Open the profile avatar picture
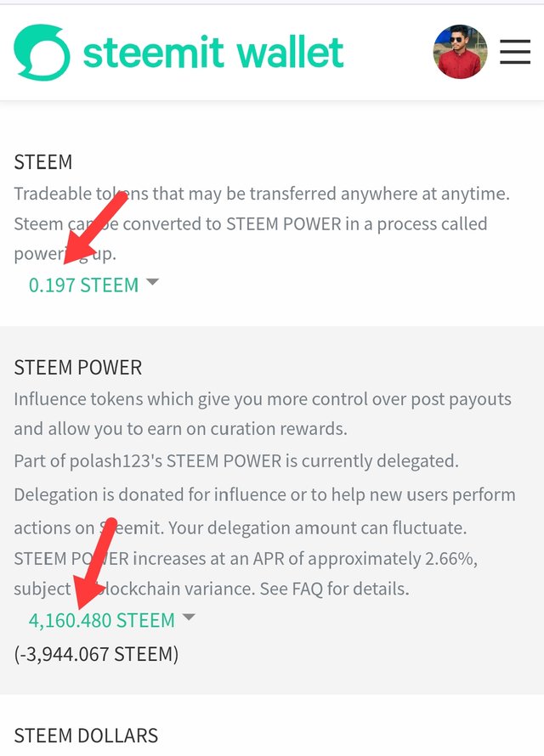544x756 pixels. pyautogui.click(x=460, y=52)
